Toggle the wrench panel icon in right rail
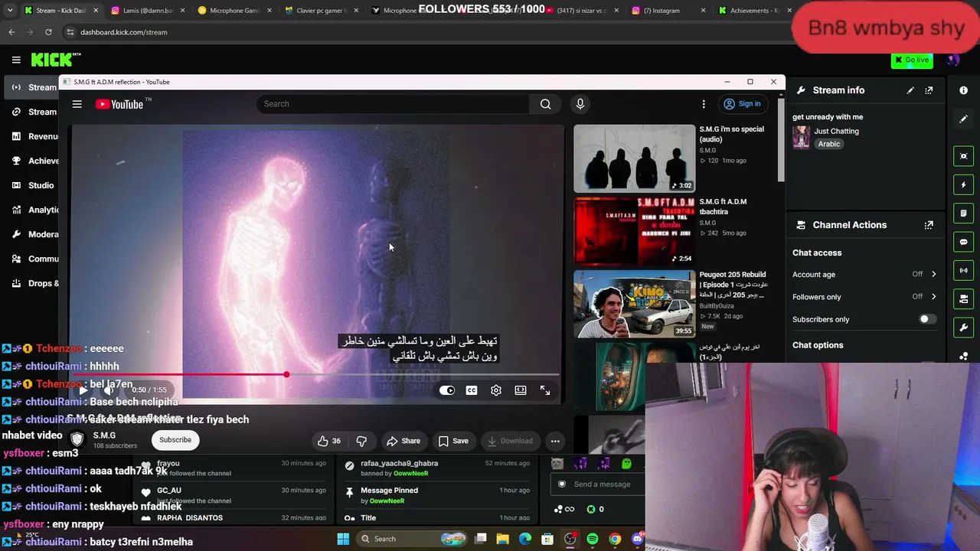980x551 pixels. click(x=964, y=328)
